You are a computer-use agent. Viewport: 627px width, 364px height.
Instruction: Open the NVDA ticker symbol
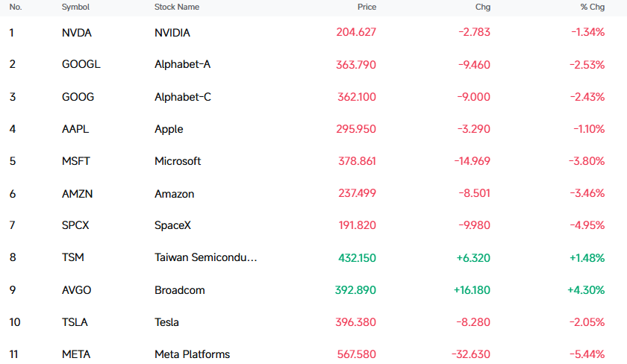[x=77, y=33]
